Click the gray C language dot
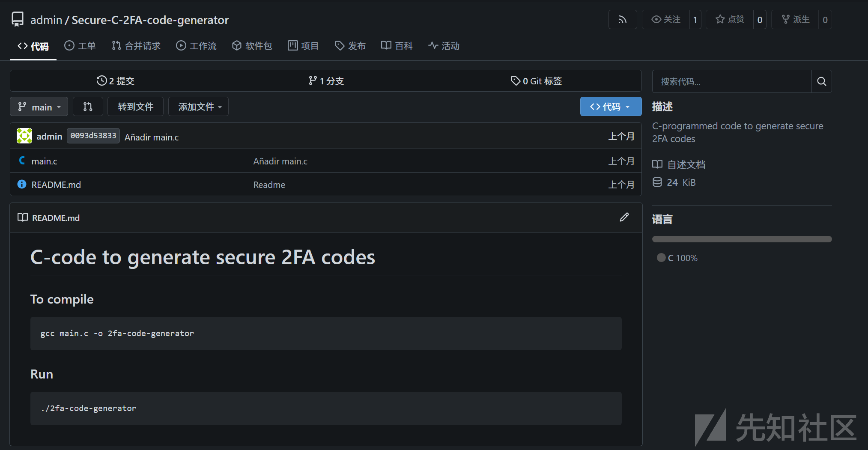This screenshot has width=868, height=450. tap(661, 257)
